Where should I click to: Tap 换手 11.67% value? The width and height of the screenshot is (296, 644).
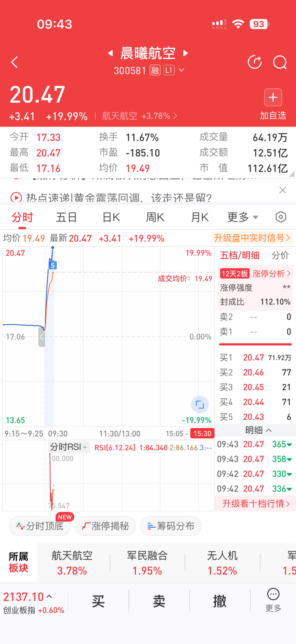142,138
